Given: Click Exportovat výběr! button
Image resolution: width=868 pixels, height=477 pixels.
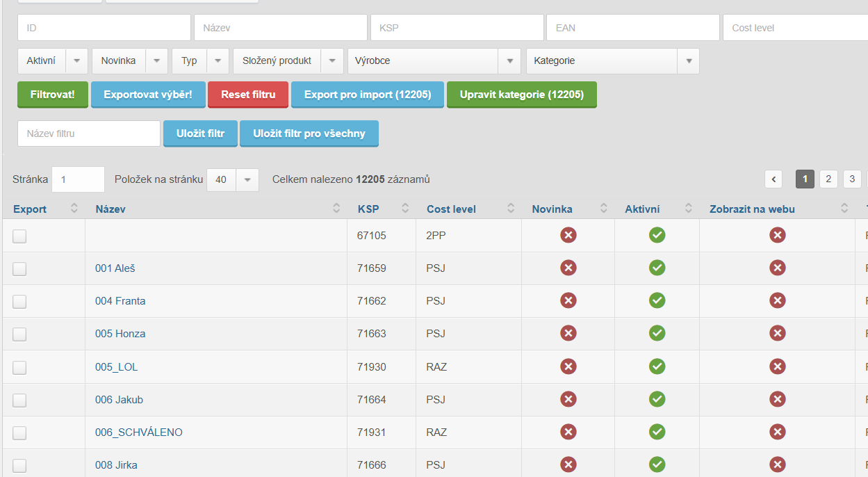Looking at the screenshot, I should point(148,95).
